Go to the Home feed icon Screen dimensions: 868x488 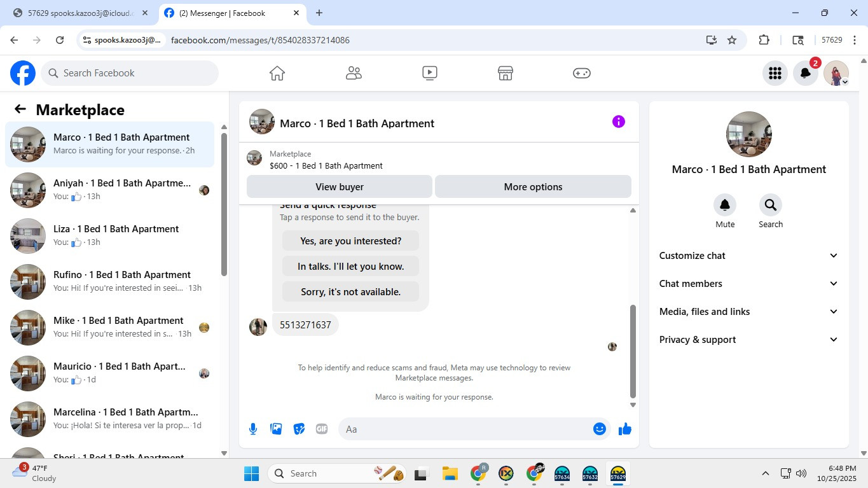[x=277, y=73]
